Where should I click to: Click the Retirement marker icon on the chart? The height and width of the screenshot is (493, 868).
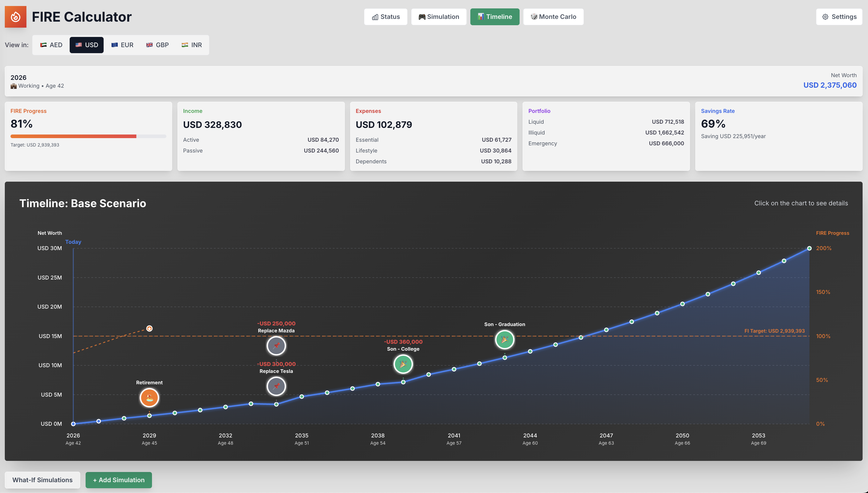[149, 398]
